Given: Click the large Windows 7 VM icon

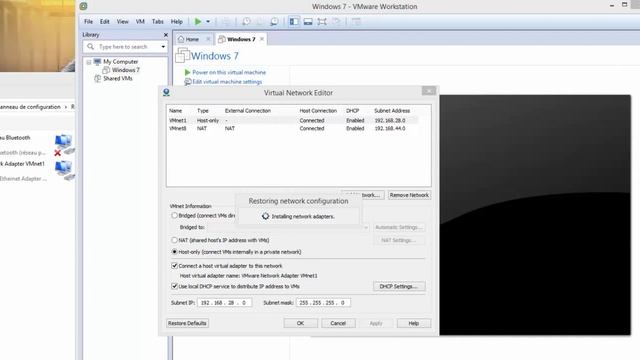Looking at the screenshot, I should [182, 55].
